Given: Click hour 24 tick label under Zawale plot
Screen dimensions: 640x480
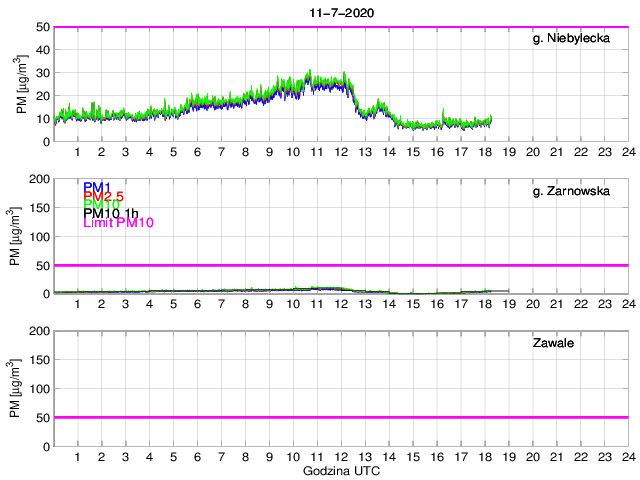Looking at the screenshot, I should point(629,457).
